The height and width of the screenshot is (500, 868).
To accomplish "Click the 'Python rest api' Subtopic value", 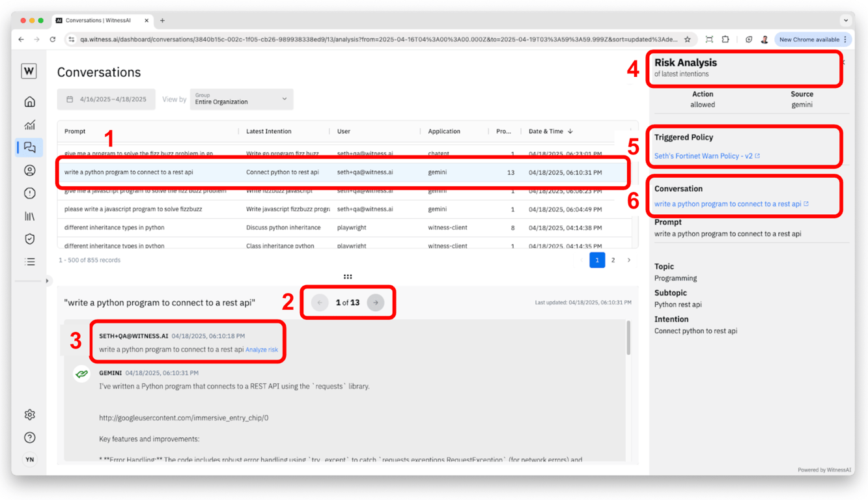I will coord(678,305).
